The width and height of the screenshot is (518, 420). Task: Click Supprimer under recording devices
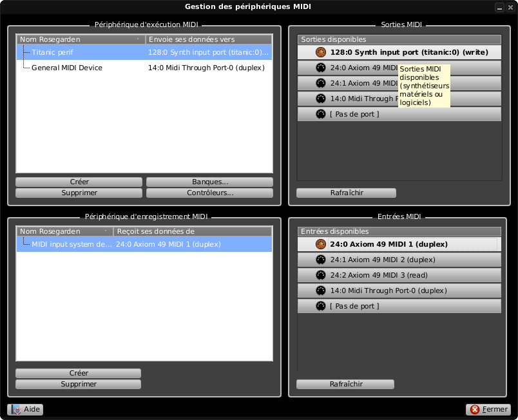pos(79,384)
